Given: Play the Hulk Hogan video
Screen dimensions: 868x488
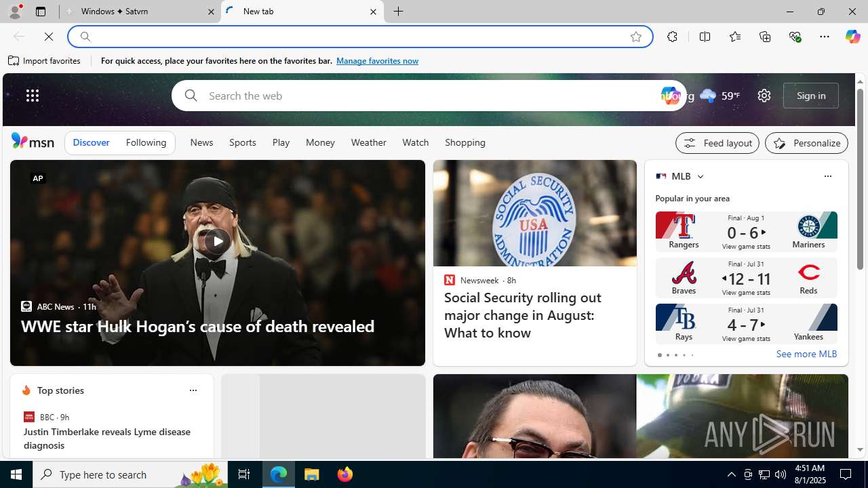Looking at the screenshot, I should point(217,241).
